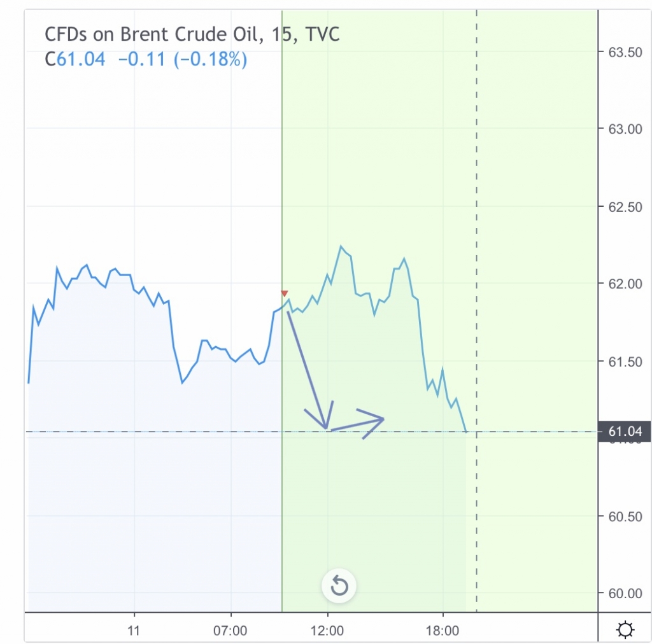Click the 63.00 price axis label
Screen dimensions: 652x644
(x=625, y=129)
